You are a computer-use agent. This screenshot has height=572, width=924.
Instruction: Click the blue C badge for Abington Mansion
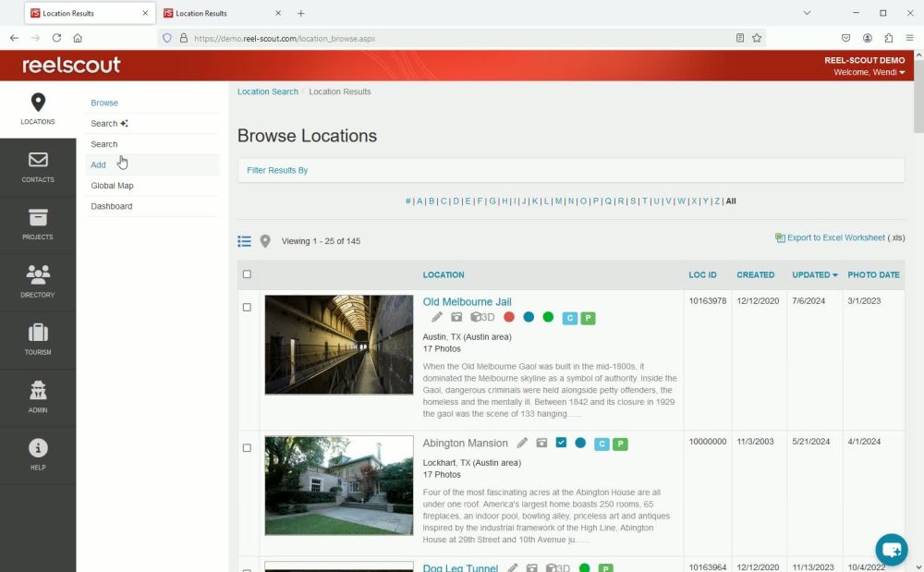coord(602,444)
